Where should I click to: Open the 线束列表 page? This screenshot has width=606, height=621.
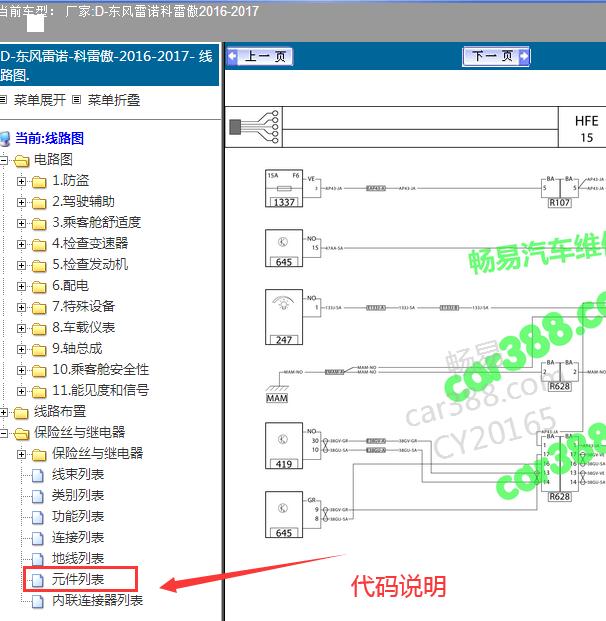[78, 474]
